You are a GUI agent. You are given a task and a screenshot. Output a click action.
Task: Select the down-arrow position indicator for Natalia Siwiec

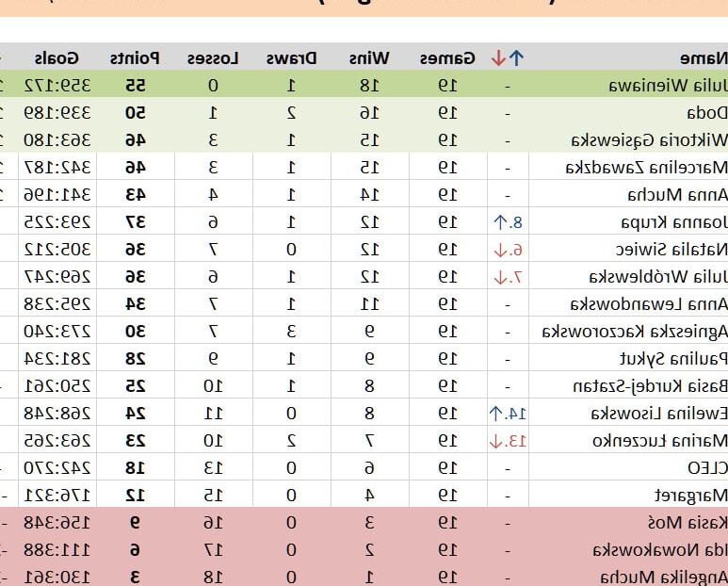(x=508, y=250)
